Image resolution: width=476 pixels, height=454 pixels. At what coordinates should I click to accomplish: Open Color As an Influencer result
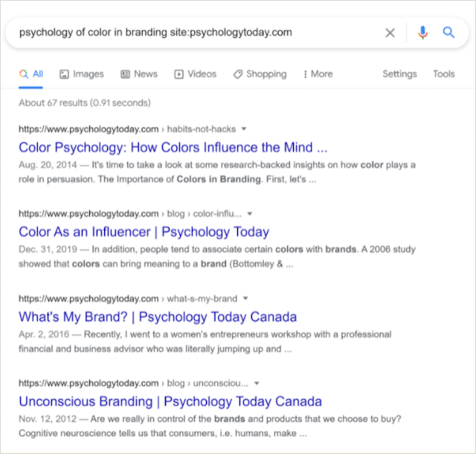[x=144, y=233]
